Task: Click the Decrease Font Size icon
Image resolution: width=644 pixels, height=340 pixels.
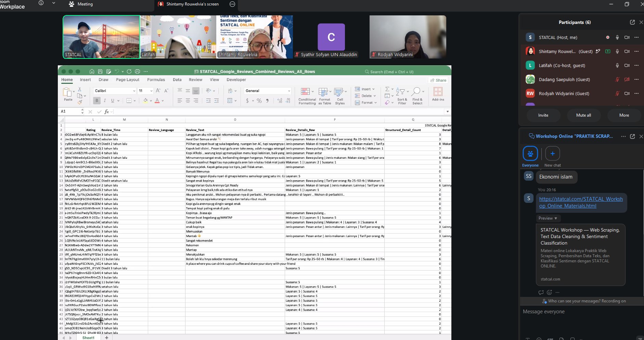Action: click(x=166, y=91)
